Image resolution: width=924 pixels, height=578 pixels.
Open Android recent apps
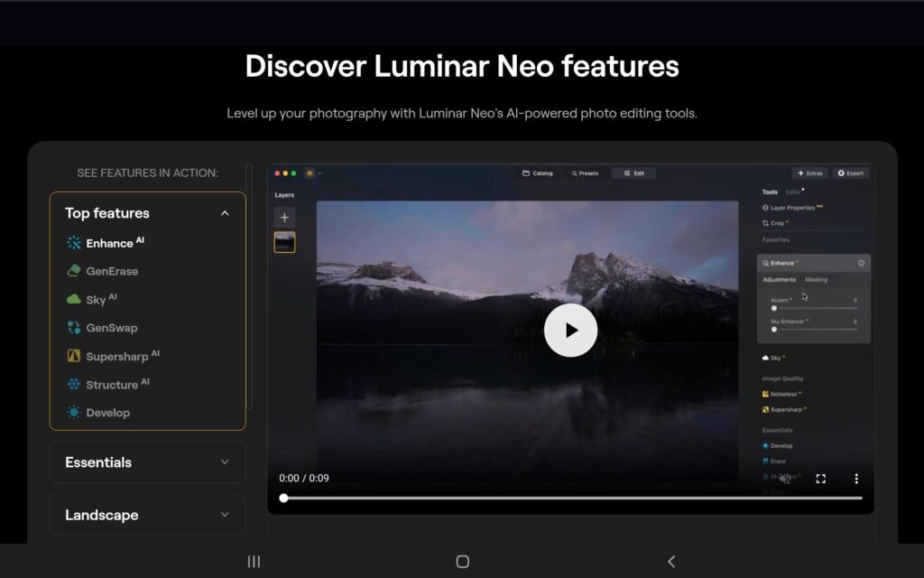pos(254,562)
